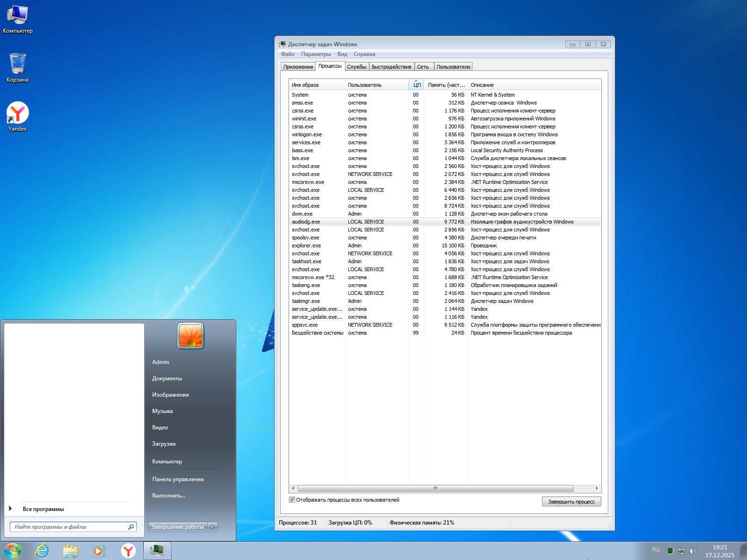Select the Корзина recycle bin icon

click(18, 64)
